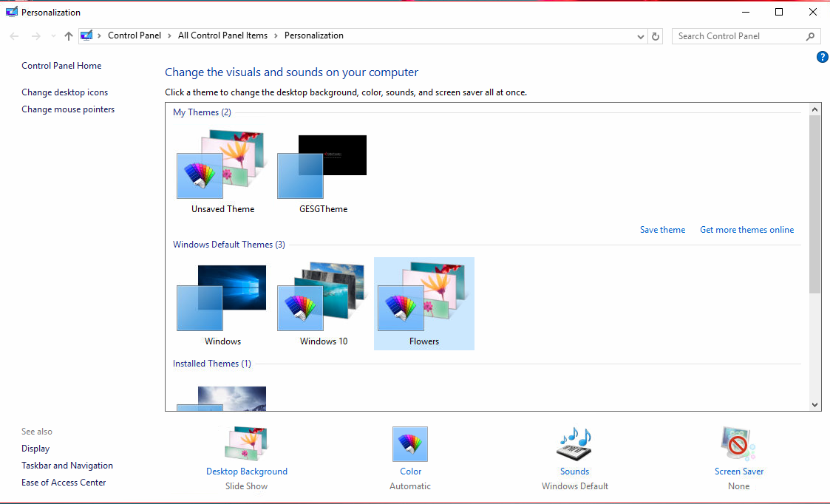Go forward with the forward arrow
Image resolution: width=830 pixels, height=504 pixels.
36,36
